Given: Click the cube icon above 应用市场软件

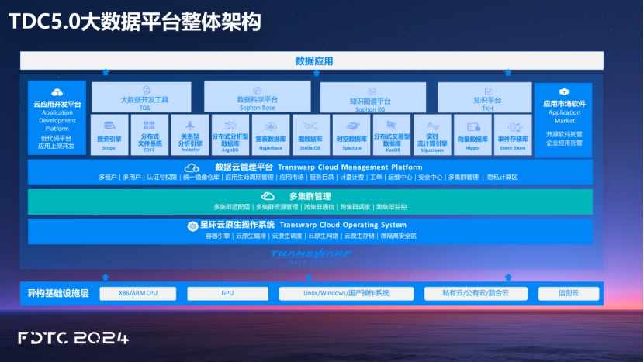Looking at the screenshot, I should (x=564, y=92).
